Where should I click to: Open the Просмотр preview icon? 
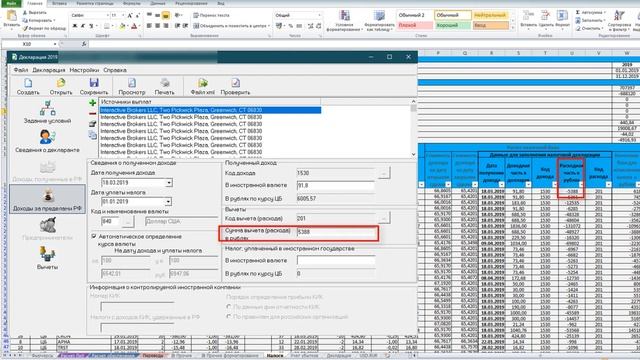131,83
